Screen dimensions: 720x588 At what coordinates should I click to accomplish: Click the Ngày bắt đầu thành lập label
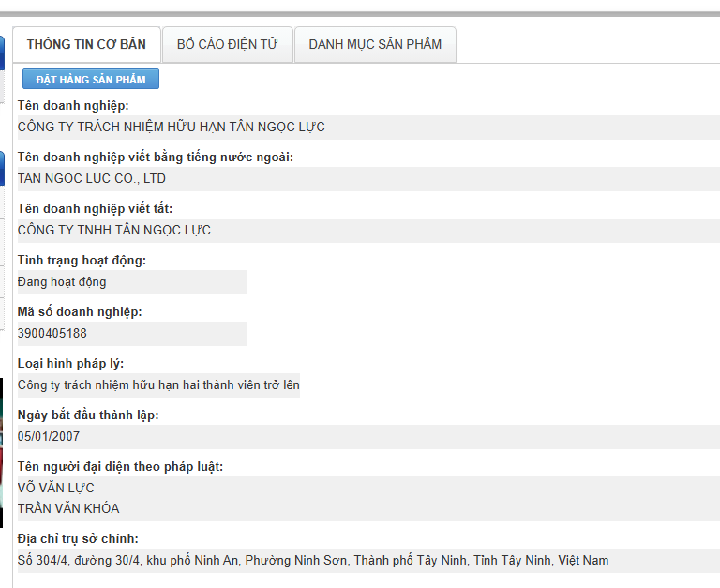pyautogui.click(x=88, y=415)
